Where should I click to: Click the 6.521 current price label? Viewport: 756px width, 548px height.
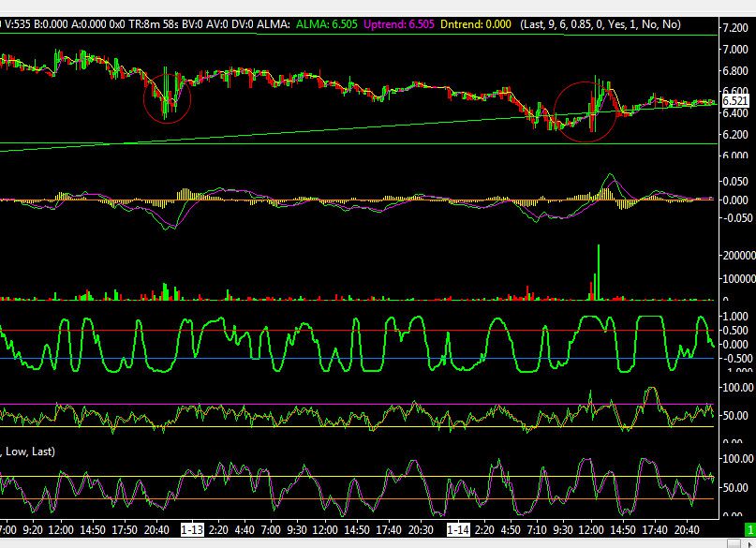point(734,100)
